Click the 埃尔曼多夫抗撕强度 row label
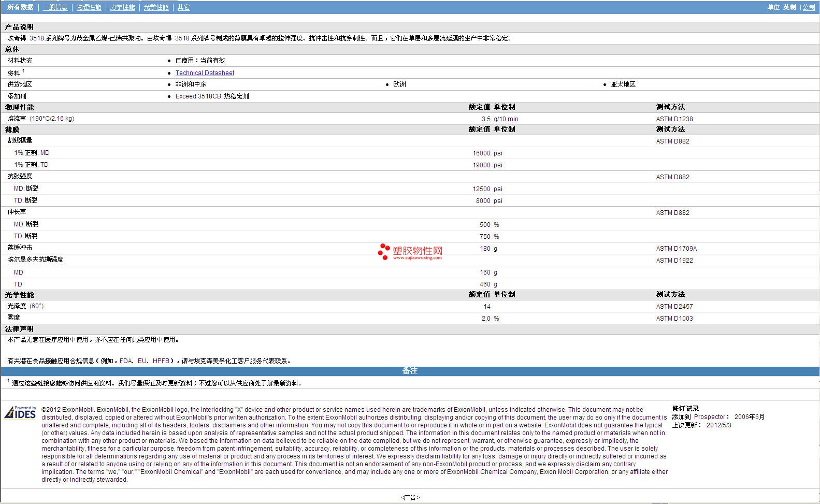The image size is (820, 504). coord(35,260)
